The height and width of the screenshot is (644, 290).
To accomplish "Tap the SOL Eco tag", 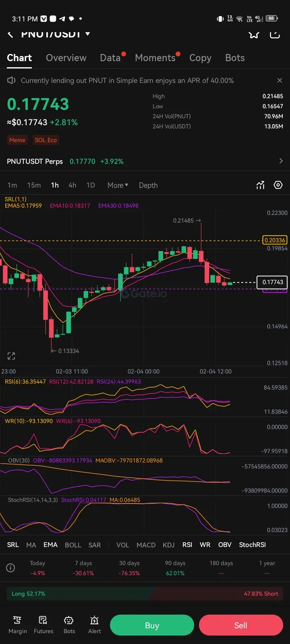I will (x=46, y=140).
